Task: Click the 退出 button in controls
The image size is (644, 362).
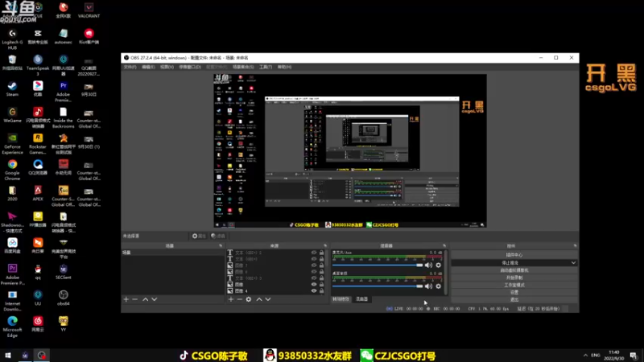Action: coord(514,299)
